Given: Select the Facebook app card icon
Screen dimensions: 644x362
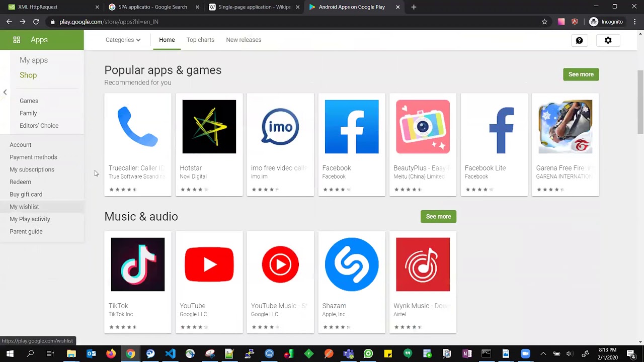Looking at the screenshot, I should click(352, 127).
